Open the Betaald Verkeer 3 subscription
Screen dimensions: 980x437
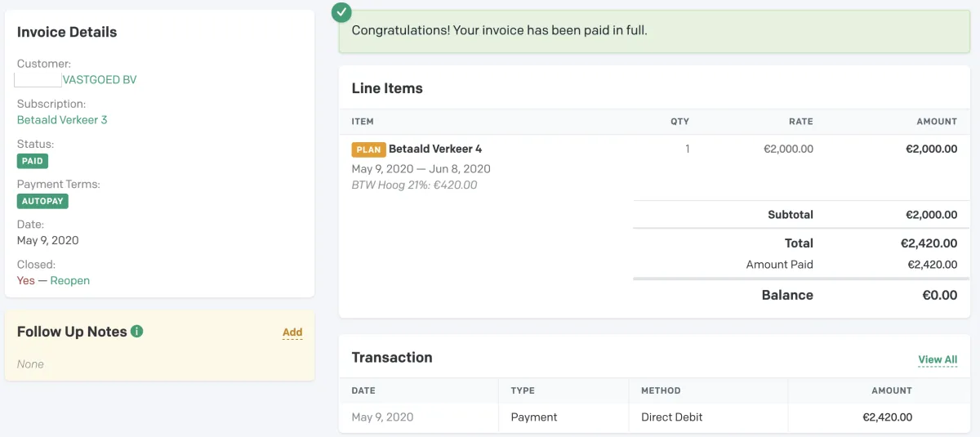pos(62,120)
